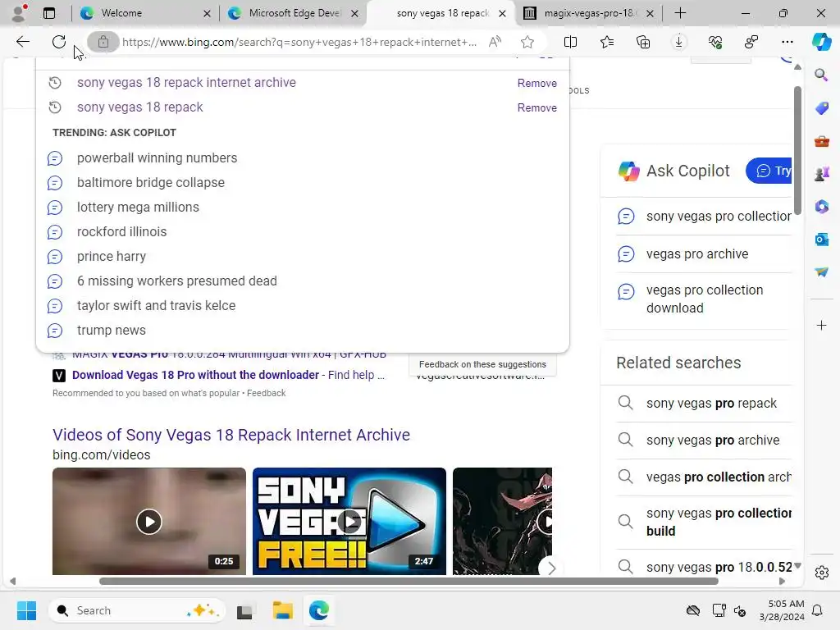The image size is (840, 630).
Task: Open sidebar Search icon
Action: pos(821,75)
